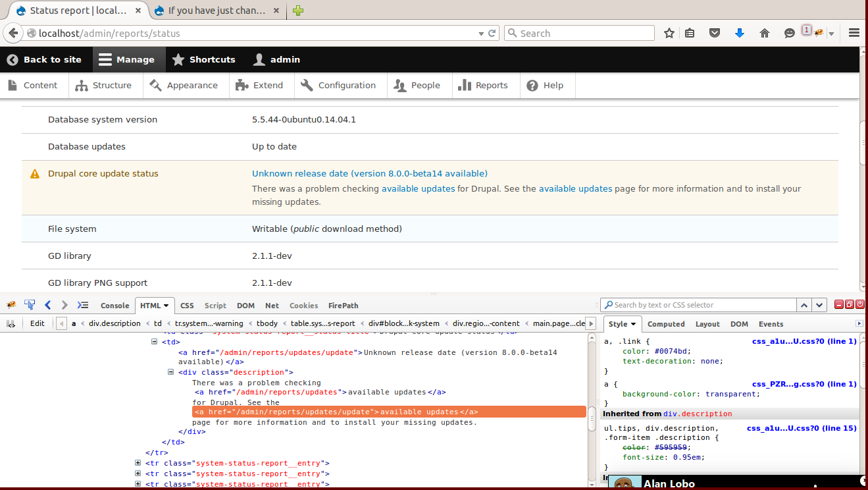Screen dimensions: 868x490
Task: Reload the page with the refresh icon
Action: pyautogui.click(x=492, y=33)
